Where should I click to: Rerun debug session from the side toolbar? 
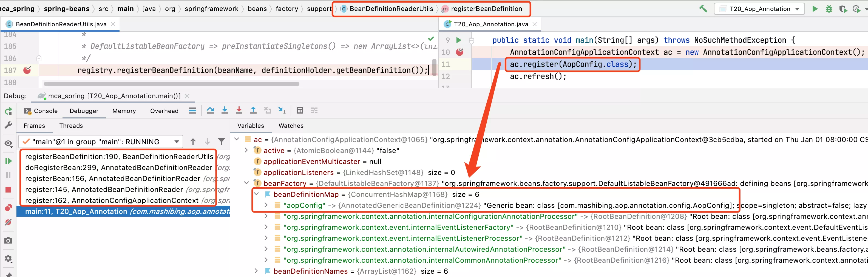click(8, 111)
